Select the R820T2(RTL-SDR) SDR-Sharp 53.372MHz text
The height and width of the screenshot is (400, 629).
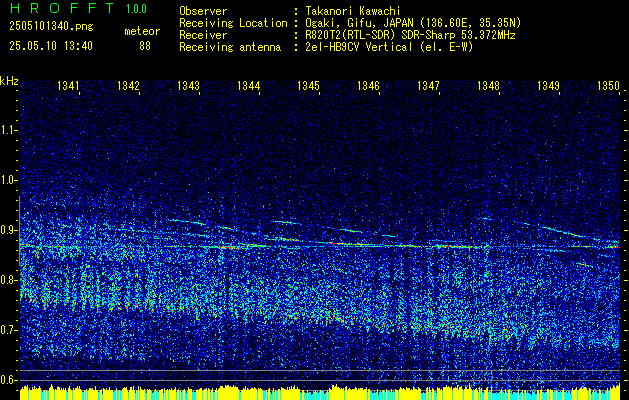point(410,35)
